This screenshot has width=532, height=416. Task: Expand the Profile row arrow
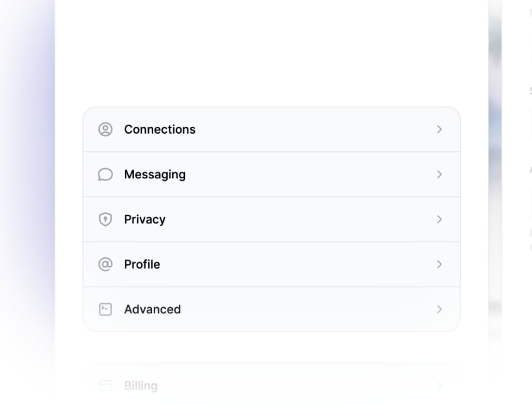pos(440,264)
